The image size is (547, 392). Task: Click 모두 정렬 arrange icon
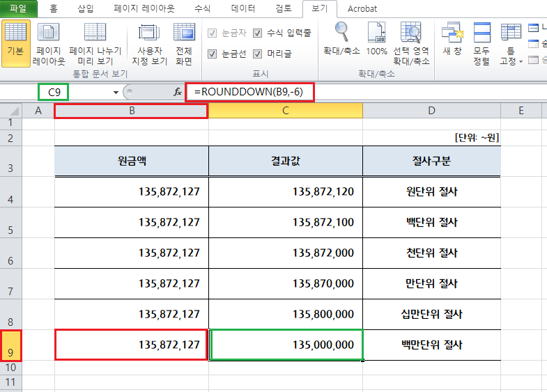tap(481, 43)
